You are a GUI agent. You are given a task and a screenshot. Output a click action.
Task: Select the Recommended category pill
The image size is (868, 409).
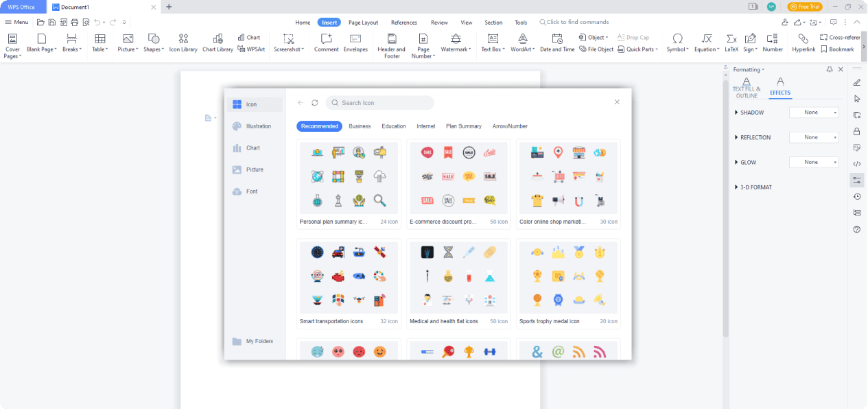(319, 126)
